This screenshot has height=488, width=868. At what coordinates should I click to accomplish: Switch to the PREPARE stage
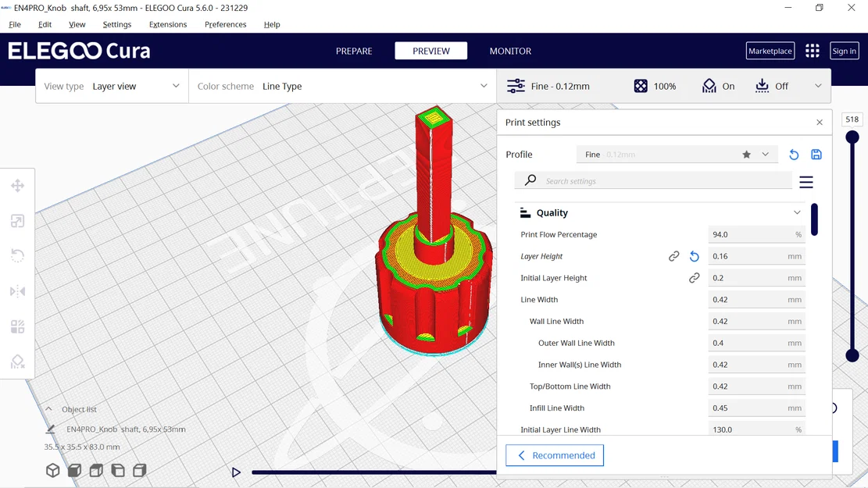point(354,51)
